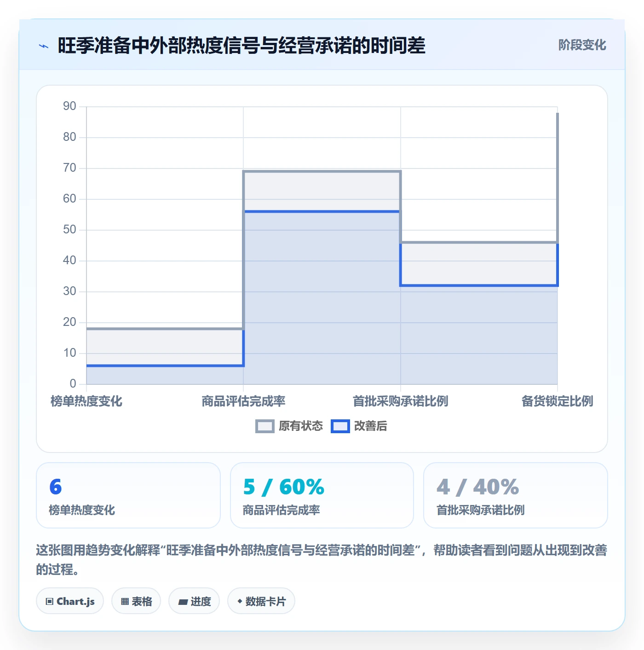The height and width of the screenshot is (650, 644).
Task: Select the Chart.js tag chip
Action: point(70,601)
